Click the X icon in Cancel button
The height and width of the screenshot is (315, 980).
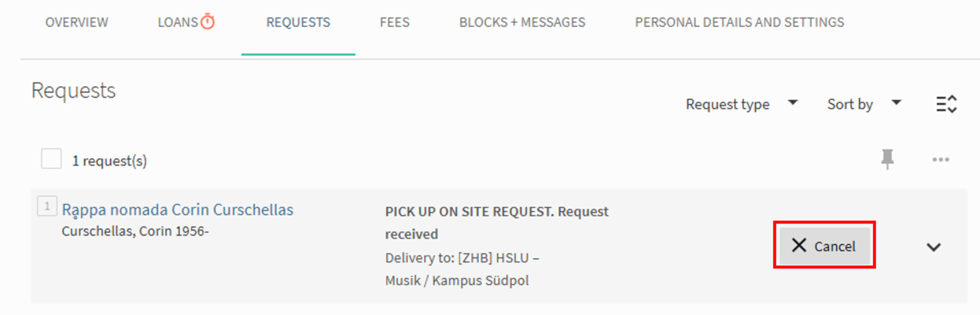click(799, 246)
